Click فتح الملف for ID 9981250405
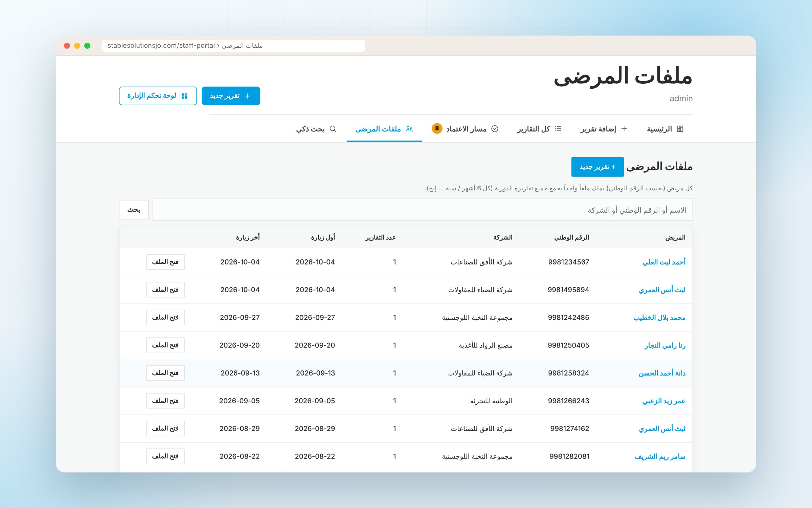The width and height of the screenshot is (812, 508). pos(165,345)
